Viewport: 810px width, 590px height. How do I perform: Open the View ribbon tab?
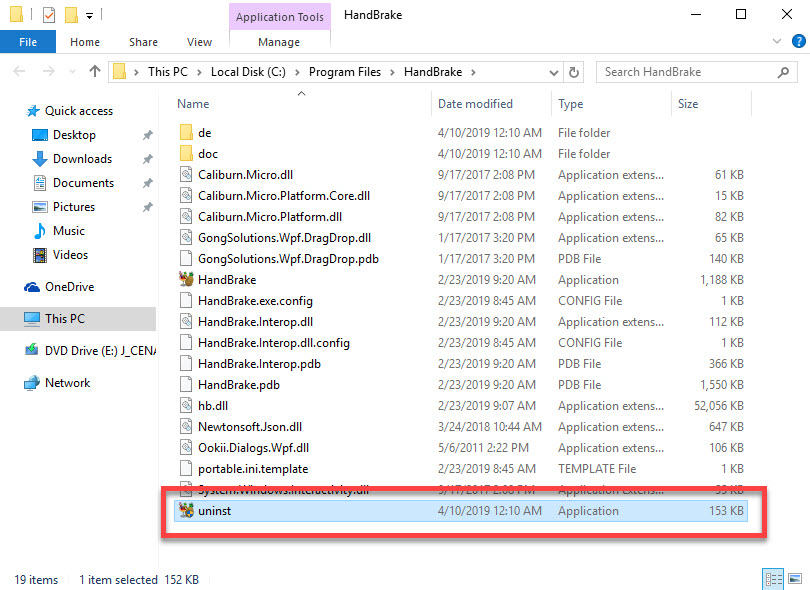(199, 42)
